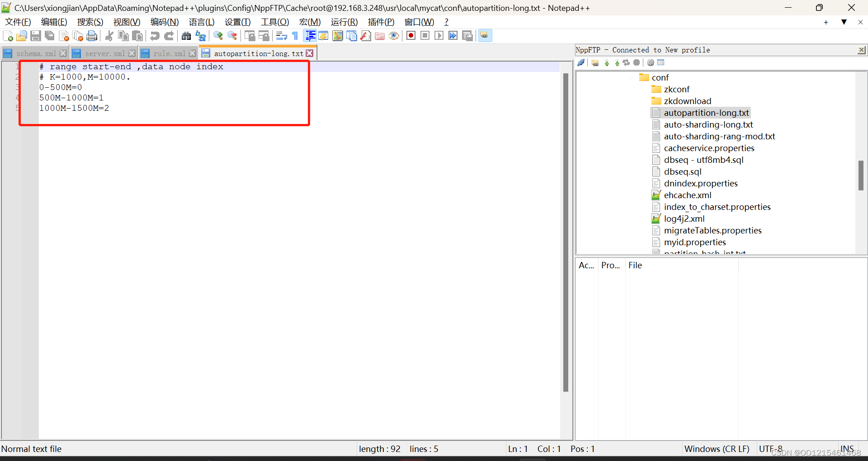Switch to the schema.xml tab
The image size is (868, 461).
[x=35, y=53]
